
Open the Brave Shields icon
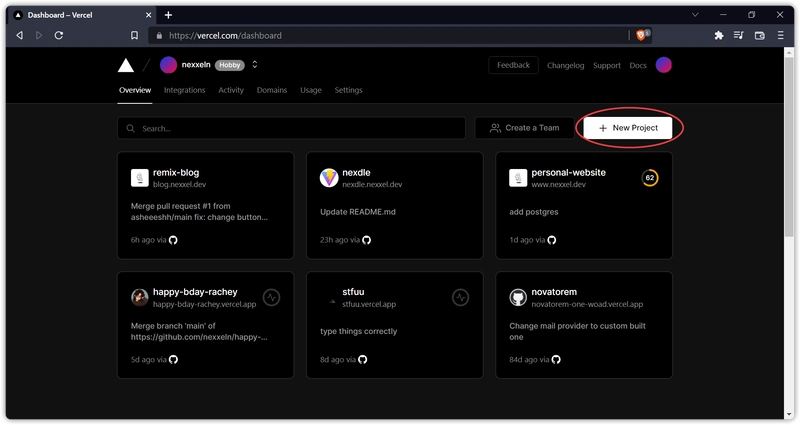642,35
